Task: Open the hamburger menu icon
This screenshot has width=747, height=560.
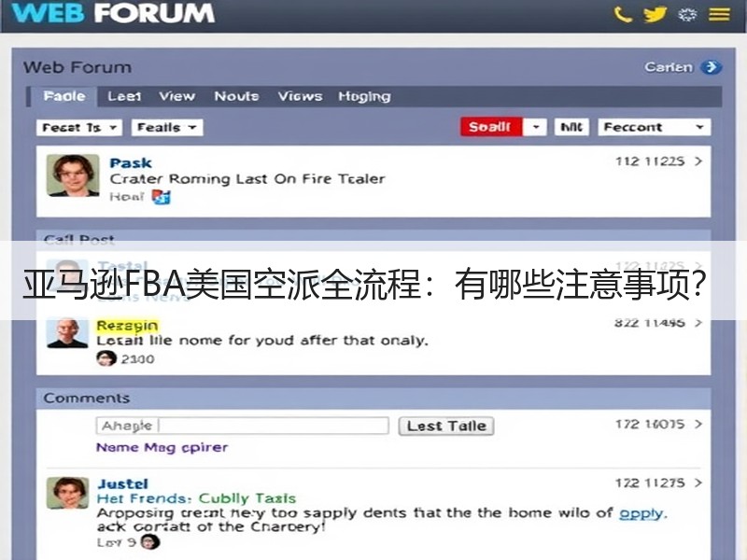Action: [x=719, y=14]
